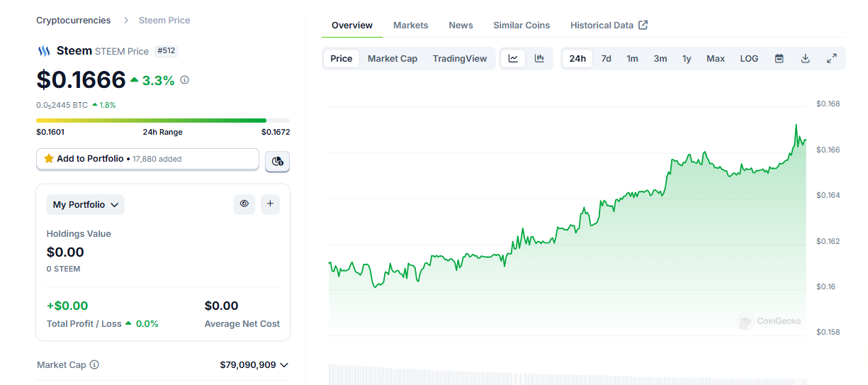Click the chart volume range navigator
Image resolution: width=868 pixels, height=385 pixels.
568,374
